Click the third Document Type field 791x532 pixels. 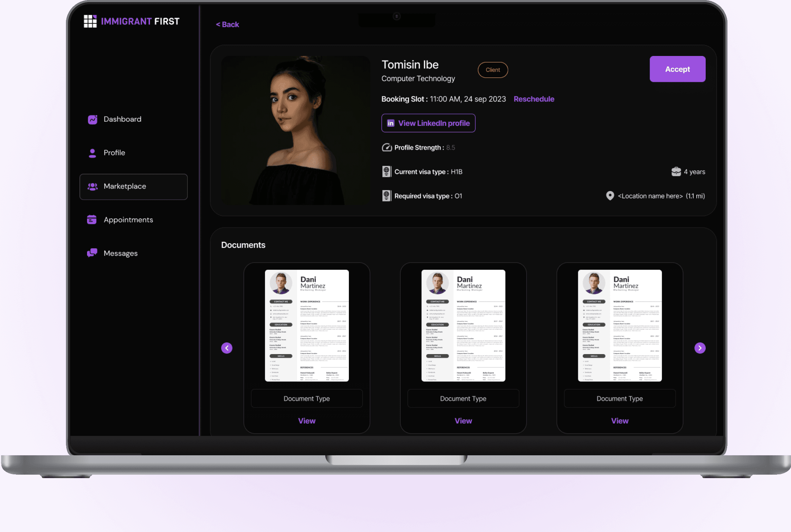[620, 399]
